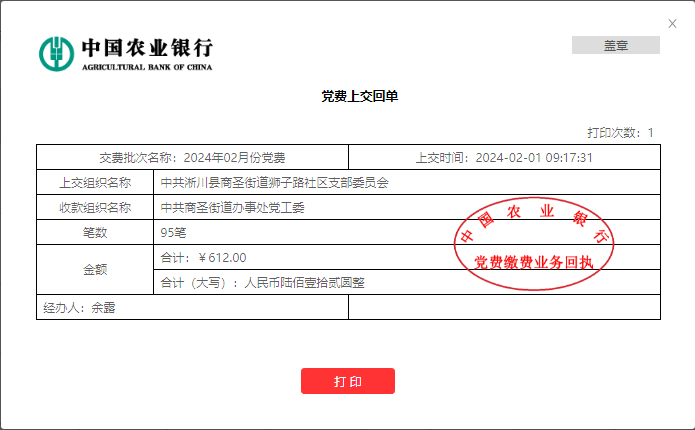The image size is (695, 430).
Task: Click the 盖章 stamp button
Action: tap(616, 45)
